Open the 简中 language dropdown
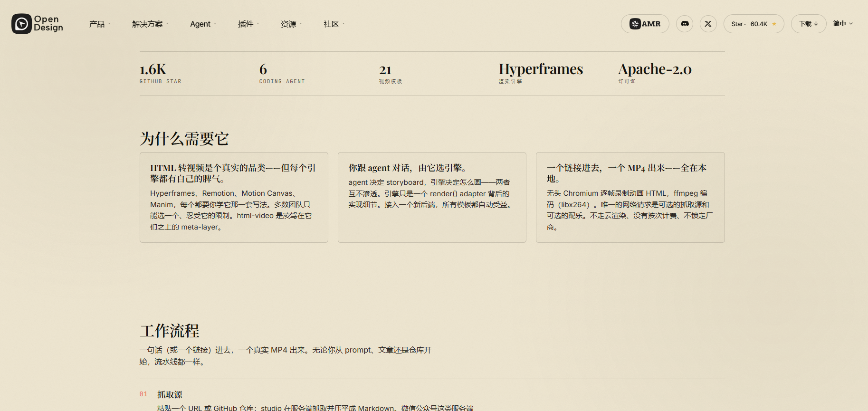The image size is (868, 411). point(843,23)
